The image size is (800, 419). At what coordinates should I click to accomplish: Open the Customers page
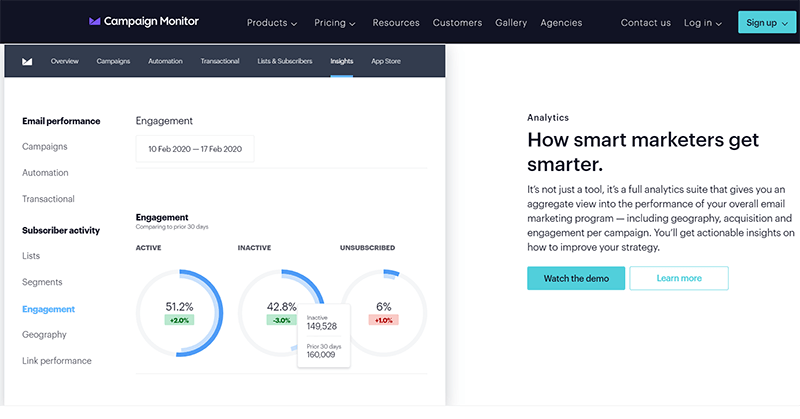pos(458,22)
